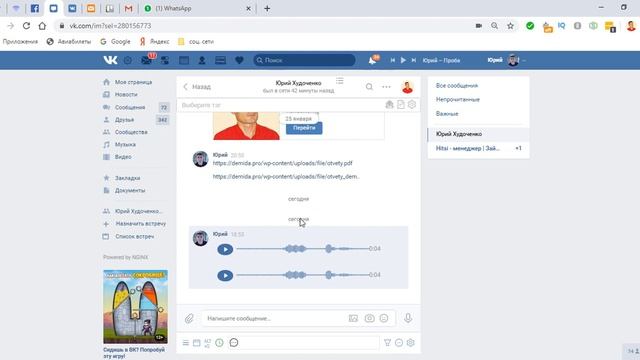Open the otvety.pdf link
The height and width of the screenshot is (360, 640).
tap(282, 163)
